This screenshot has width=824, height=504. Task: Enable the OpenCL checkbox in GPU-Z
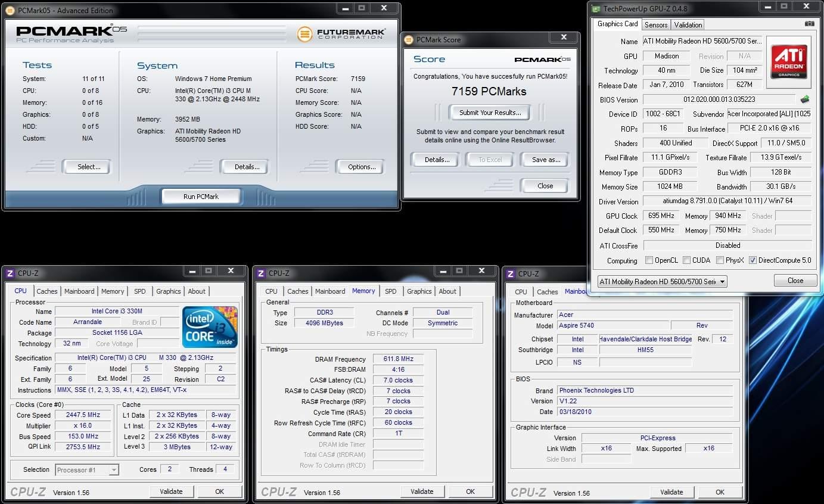point(649,260)
